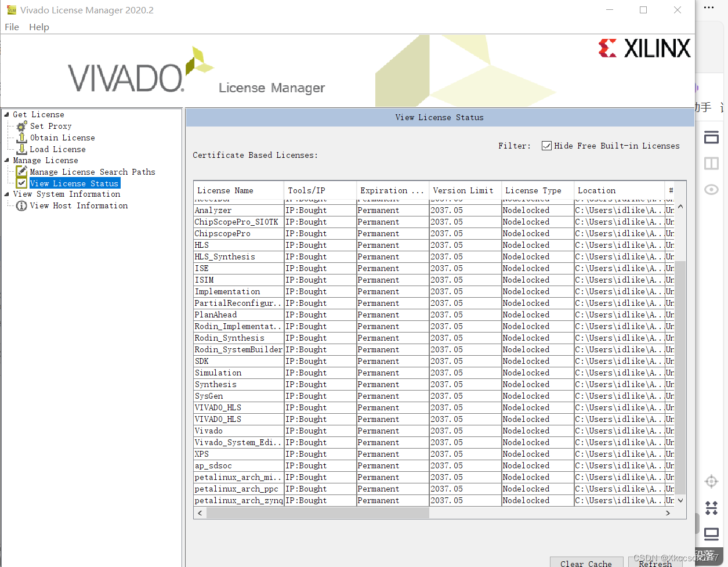Select the Simulation license row

[434, 373]
